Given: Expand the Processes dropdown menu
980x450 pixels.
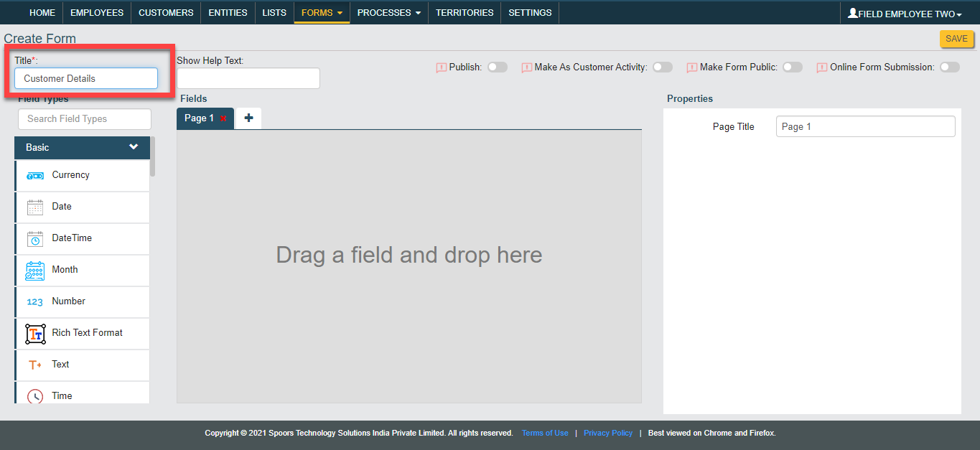Looking at the screenshot, I should (388, 13).
